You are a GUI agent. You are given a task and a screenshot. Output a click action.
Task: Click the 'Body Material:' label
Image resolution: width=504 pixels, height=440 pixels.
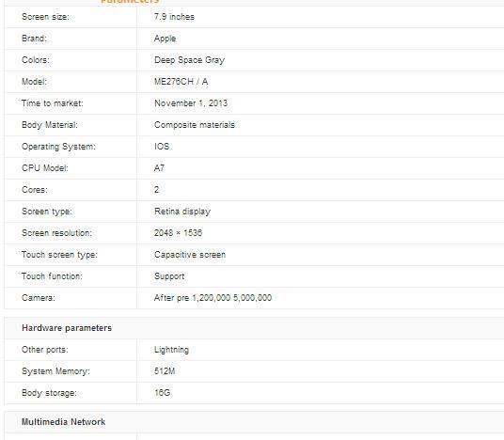click(50, 125)
